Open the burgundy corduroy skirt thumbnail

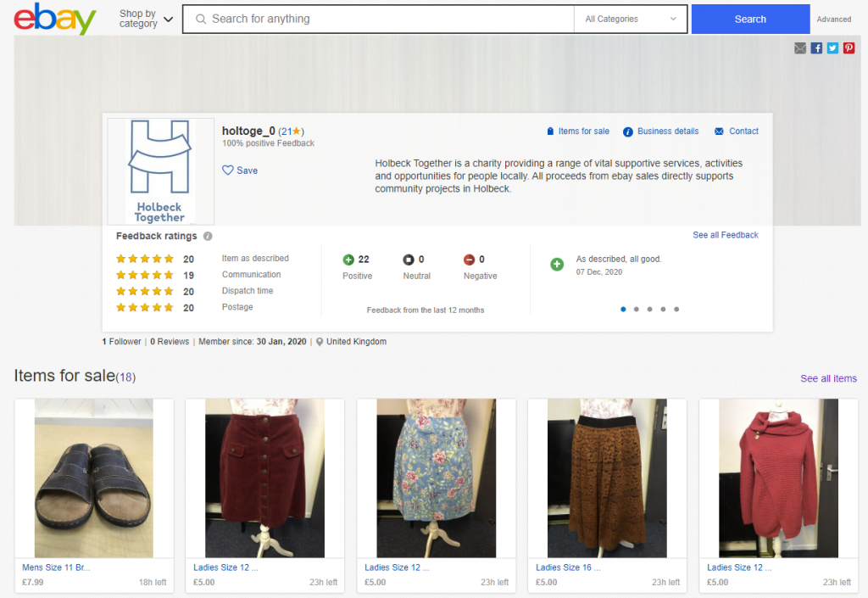264,478
